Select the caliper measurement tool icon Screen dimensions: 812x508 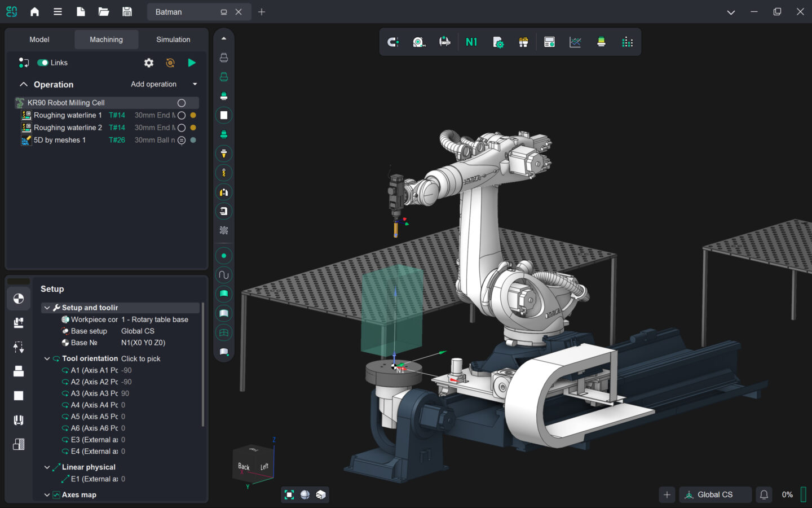point(444,41)
